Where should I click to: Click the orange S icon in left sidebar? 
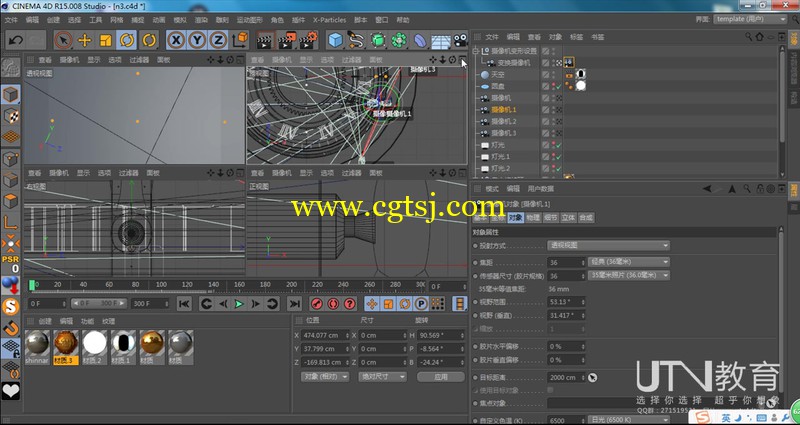11,307
